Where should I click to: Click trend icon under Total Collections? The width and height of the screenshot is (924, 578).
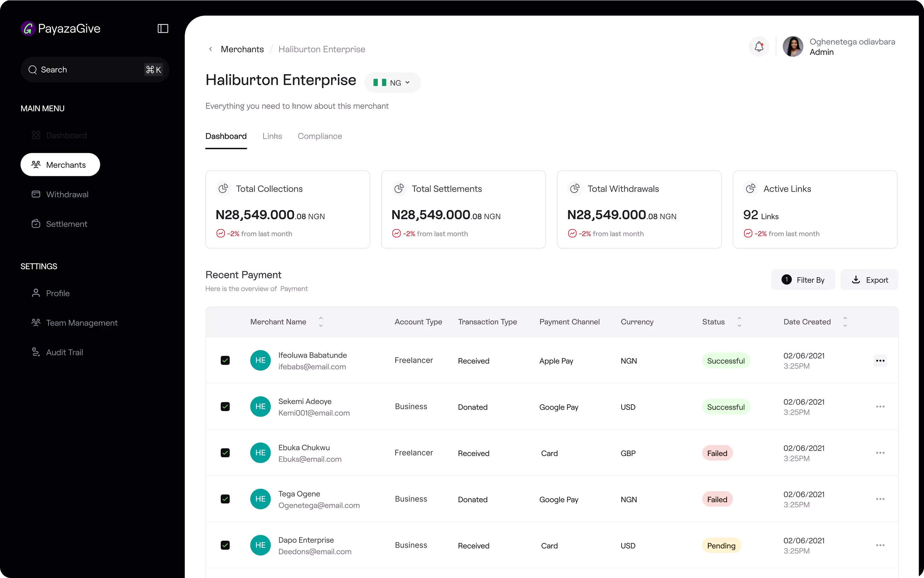(x=221, y=233)
